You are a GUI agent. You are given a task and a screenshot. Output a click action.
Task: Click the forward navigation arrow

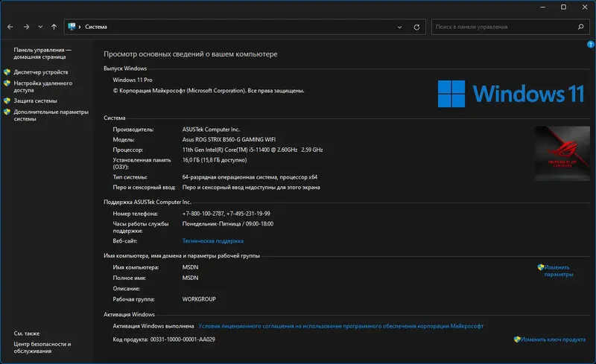point(26,27)
